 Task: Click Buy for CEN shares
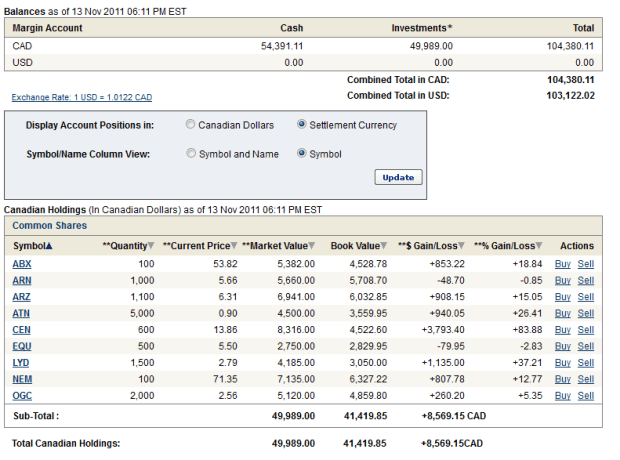pos(563,330)
